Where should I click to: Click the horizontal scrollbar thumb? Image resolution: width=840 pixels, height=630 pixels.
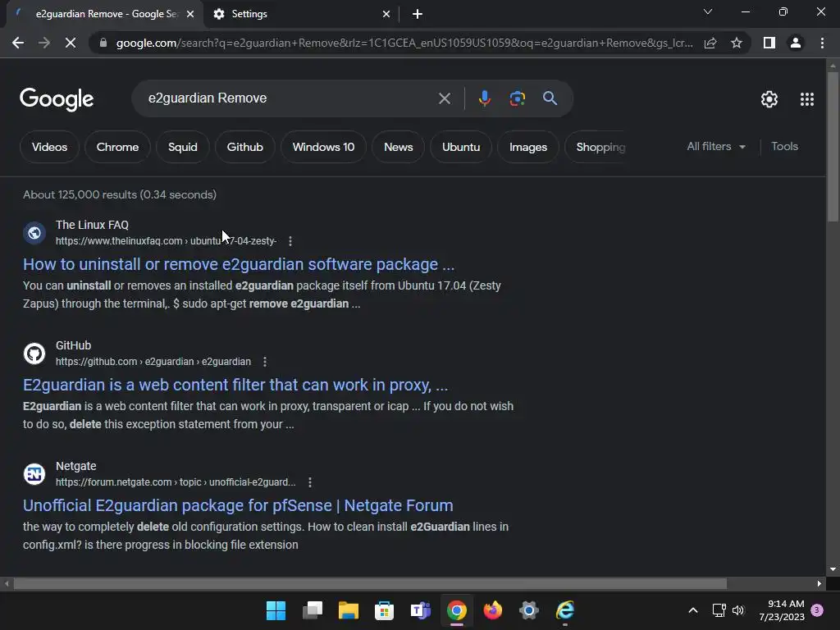tap(370, 583)
